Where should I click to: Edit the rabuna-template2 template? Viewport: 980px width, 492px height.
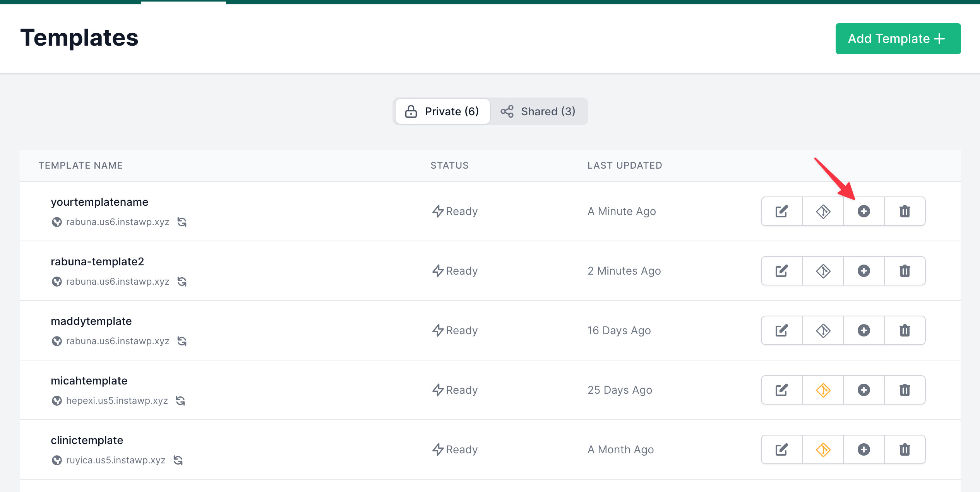click(782, 271)
